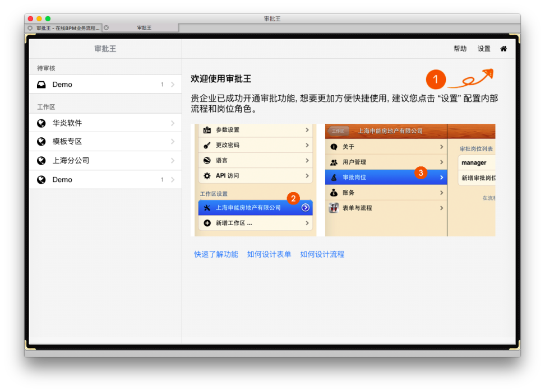Expand the 模板专区 row chevron
This screenshot has width=545, height=392.
click(x=173, y=141)
